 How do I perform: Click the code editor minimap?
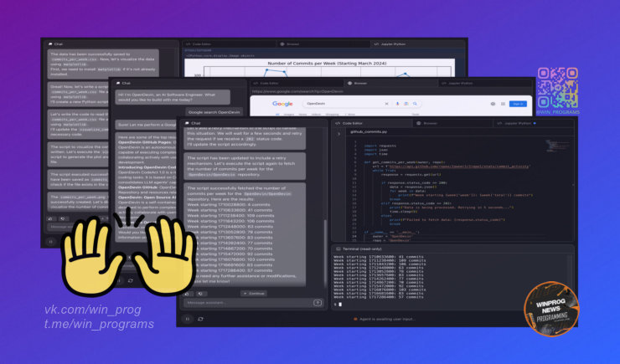[556, 146]
